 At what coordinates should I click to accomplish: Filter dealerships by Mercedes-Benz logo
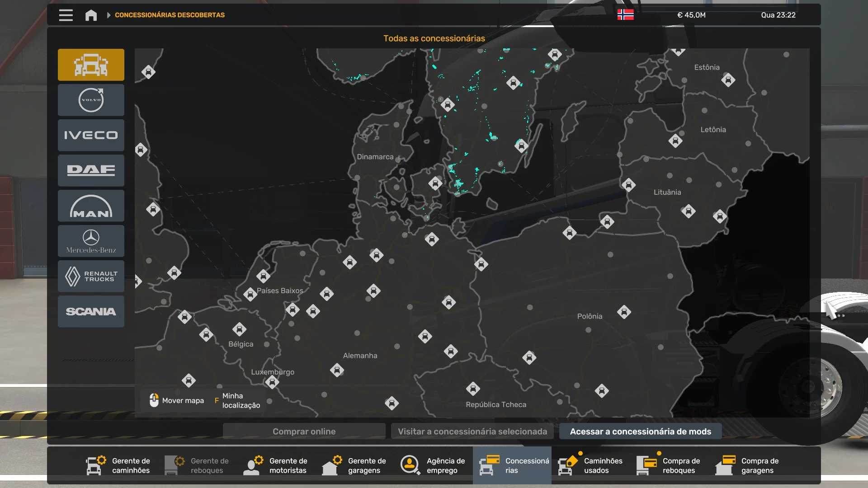(x=91, y=241)
